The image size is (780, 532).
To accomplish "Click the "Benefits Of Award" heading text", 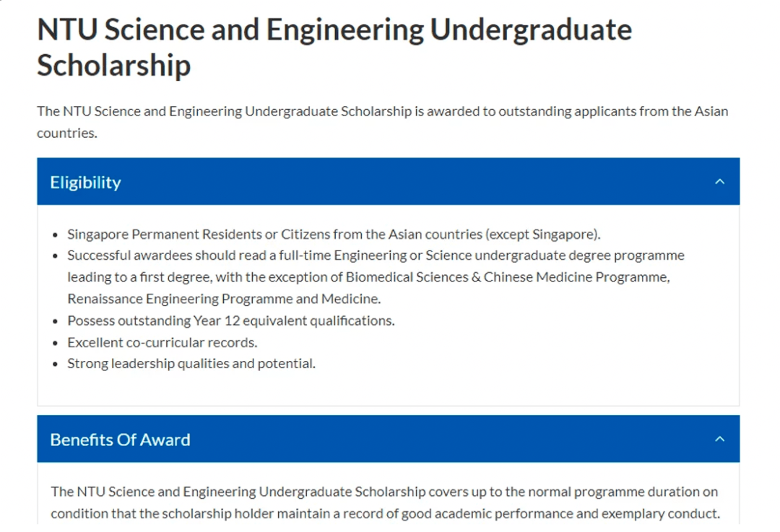I will click(x=120, y=440).
